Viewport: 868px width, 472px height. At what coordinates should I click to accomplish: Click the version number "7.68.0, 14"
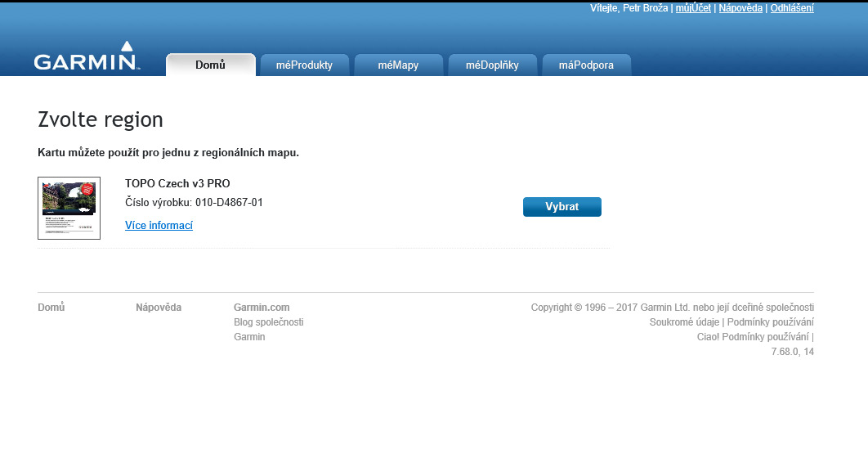click(793, 351)
